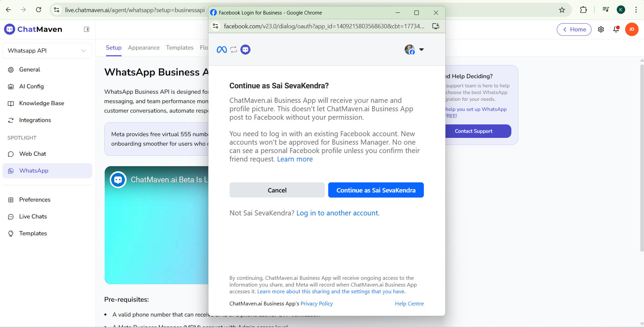Reload the page using refresh icon

[x=39, y=10]
